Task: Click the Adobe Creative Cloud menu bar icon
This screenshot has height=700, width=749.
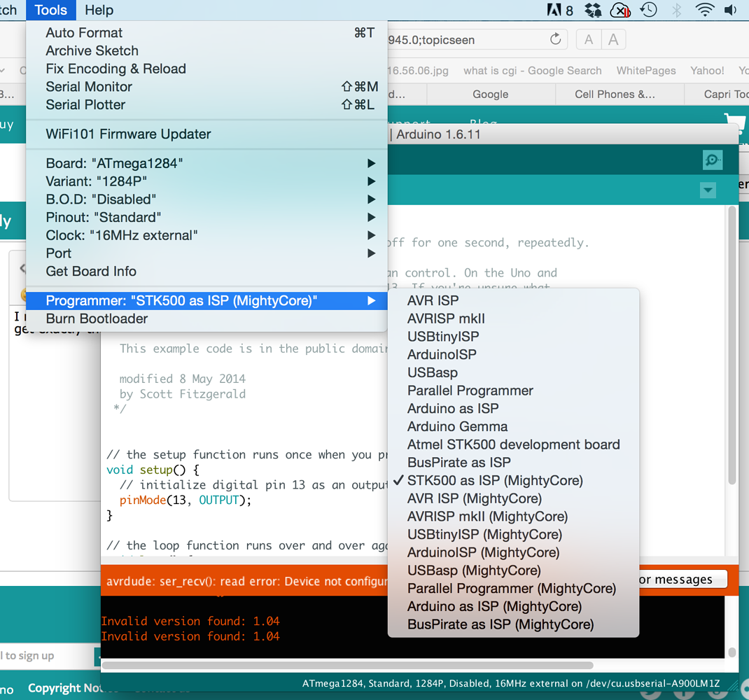Action: [x=554, y=10]
